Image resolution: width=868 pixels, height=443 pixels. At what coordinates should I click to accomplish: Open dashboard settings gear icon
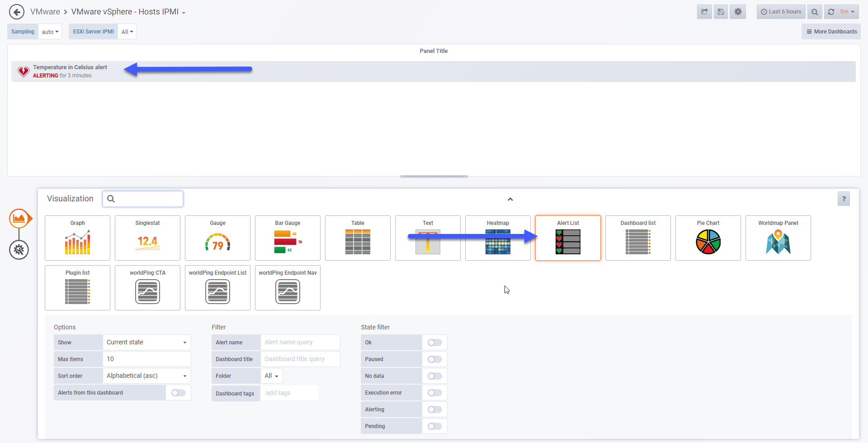pos(738,12)
